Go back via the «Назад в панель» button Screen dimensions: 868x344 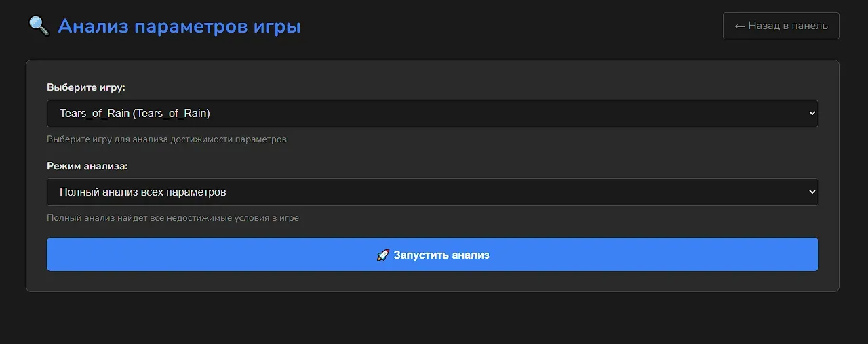[x=781, y=26]
